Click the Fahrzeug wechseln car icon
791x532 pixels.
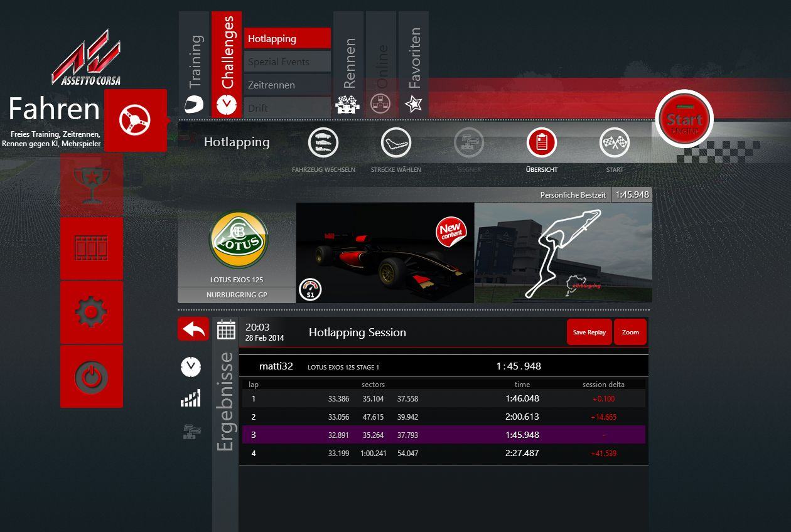[x=323, y=143]
